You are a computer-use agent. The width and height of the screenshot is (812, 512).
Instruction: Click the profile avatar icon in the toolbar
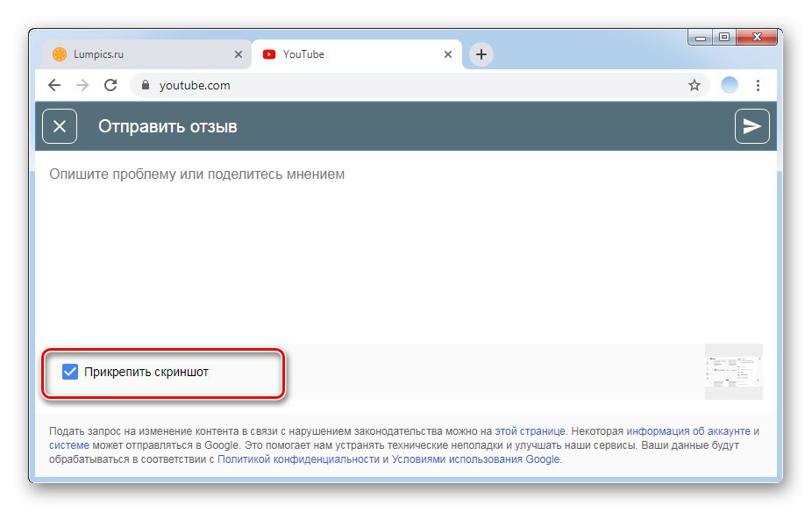tap(729, 85)
